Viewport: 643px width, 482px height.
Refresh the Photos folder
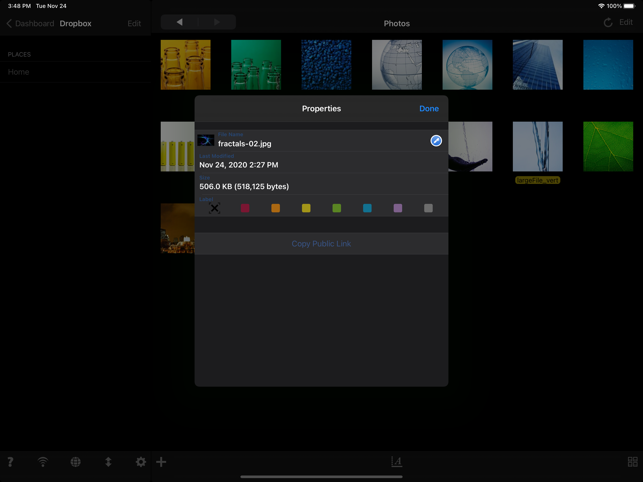coord(608,23)
